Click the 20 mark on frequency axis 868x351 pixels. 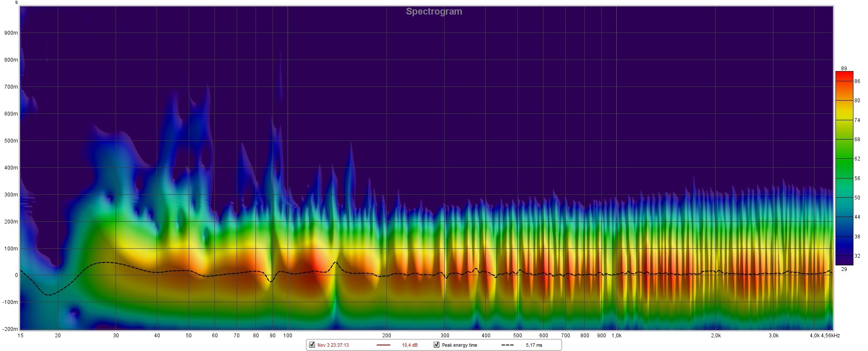click(x=58, y=336)
